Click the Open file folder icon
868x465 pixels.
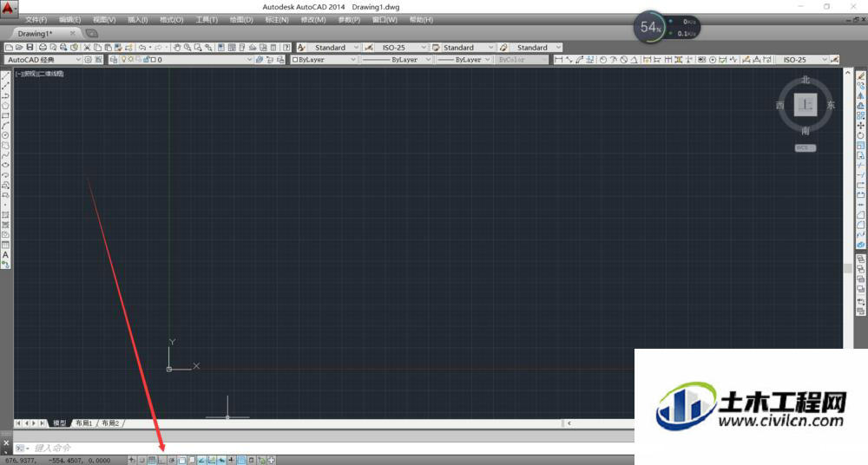coord(19,48)
